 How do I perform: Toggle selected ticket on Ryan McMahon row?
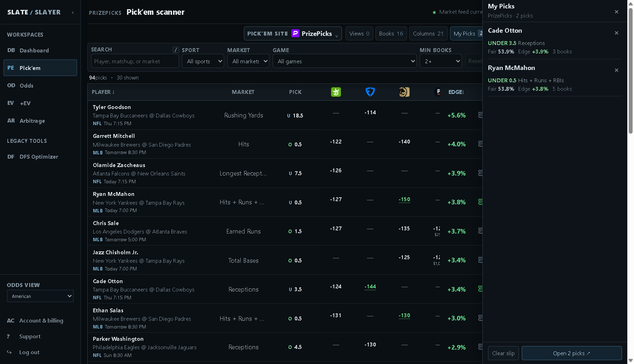coord(480,202)
